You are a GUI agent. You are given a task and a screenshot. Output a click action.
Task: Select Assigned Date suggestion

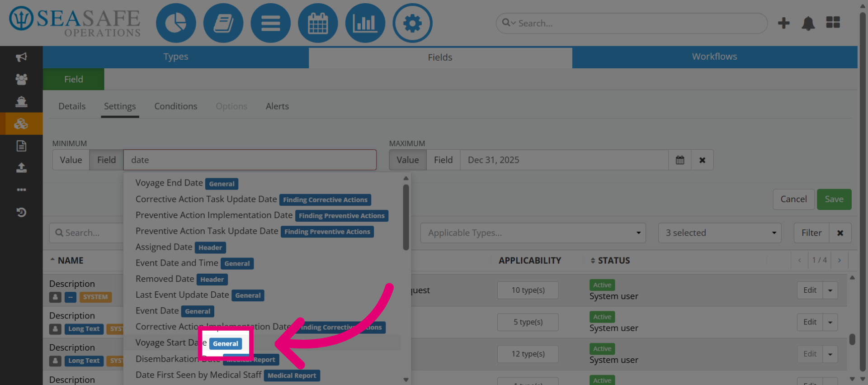click(x=262, y=247)
